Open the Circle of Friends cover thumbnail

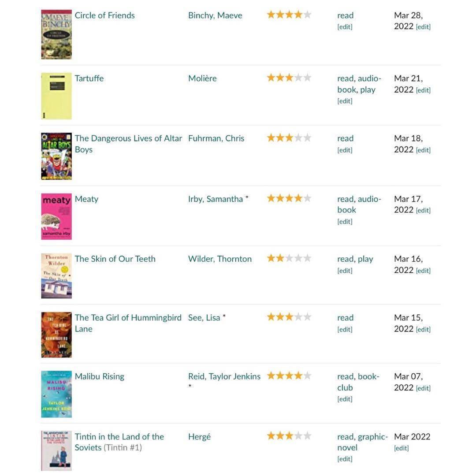click(x=56, y=34)
